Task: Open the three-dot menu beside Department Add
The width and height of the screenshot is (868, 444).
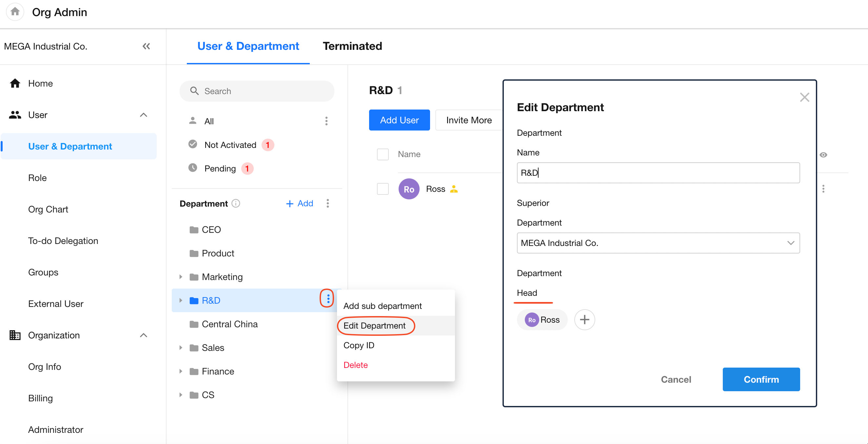Action: point(327,203)
